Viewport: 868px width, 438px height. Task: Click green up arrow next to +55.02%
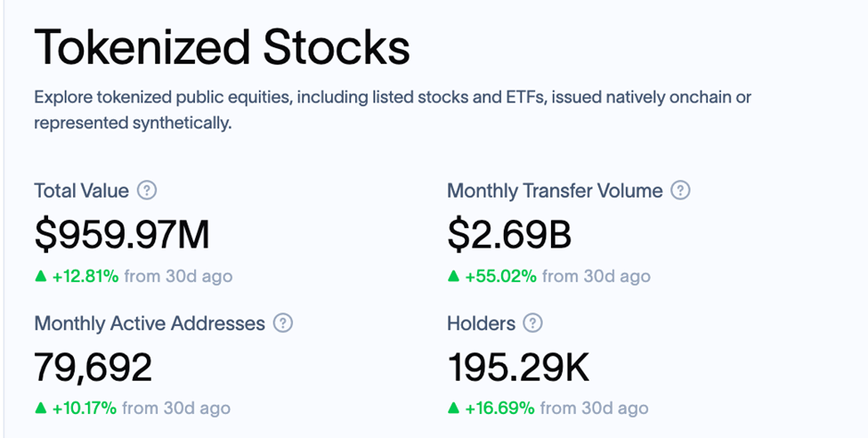[x=454, y=276]
